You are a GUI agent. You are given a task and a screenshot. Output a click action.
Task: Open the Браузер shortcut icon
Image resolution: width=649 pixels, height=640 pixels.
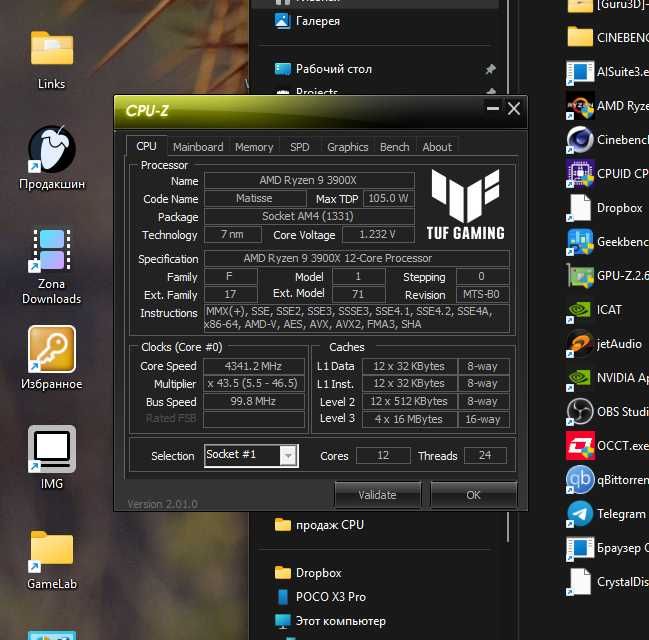pos(579,548)
